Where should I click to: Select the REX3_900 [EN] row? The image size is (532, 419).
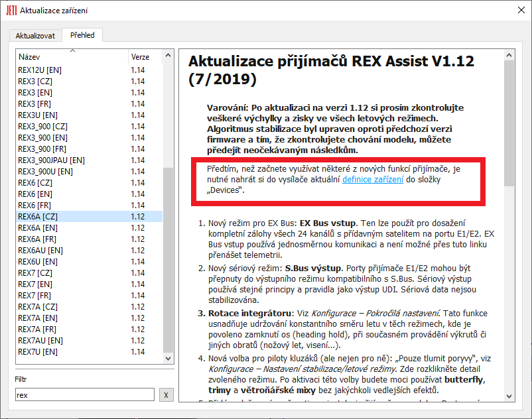click(x=90, y=138)
